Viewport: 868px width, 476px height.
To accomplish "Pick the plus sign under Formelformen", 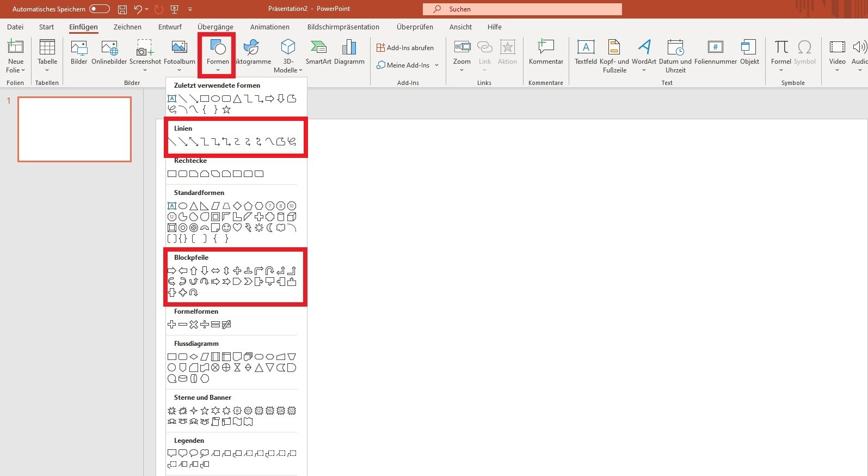I will point(172,325).
